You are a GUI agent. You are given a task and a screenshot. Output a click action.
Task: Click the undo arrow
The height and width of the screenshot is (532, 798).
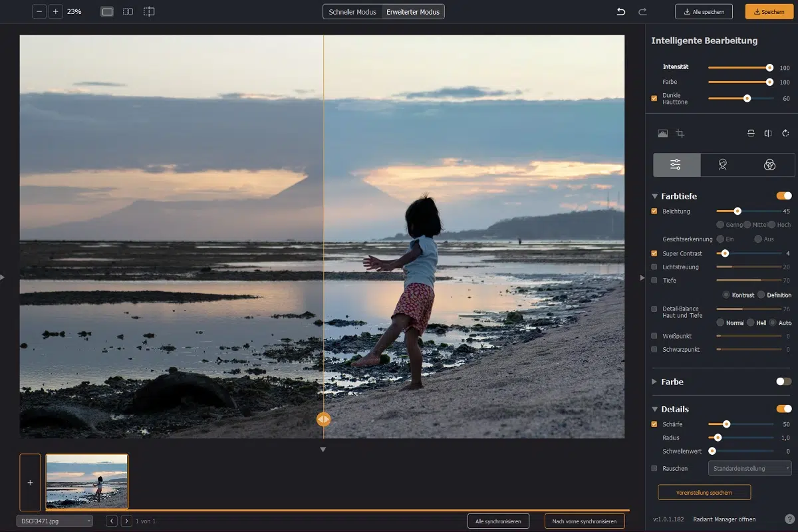(x=621, y=11)
